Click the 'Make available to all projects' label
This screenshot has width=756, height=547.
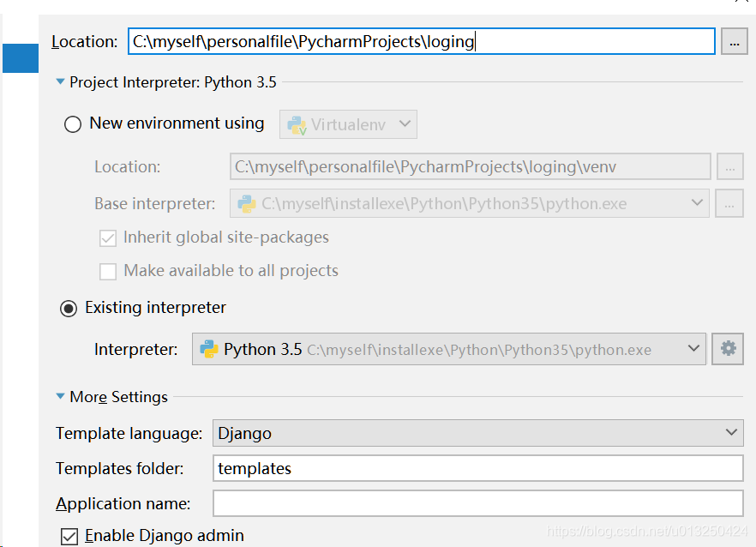pos(231,271)
